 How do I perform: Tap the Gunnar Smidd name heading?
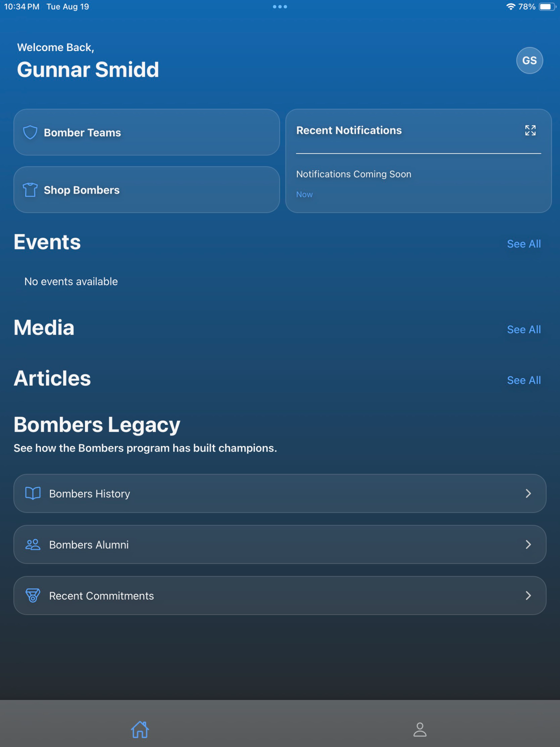tap(88, 69)
